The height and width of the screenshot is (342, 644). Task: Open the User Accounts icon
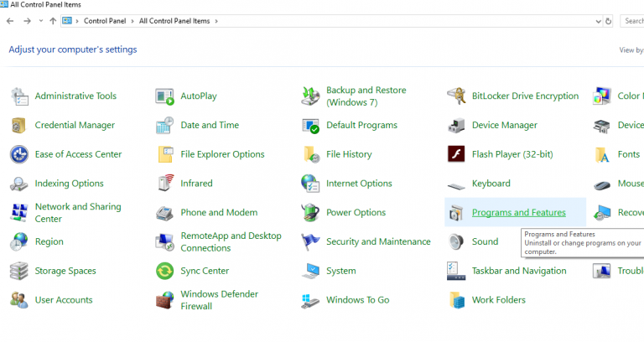[19, 300]
